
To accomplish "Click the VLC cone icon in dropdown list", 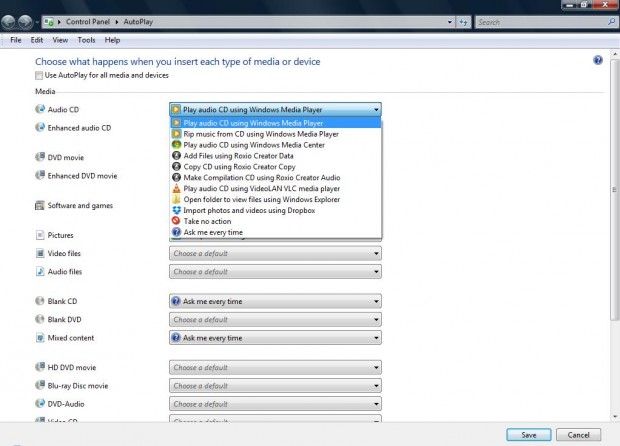I will point(176,189).
